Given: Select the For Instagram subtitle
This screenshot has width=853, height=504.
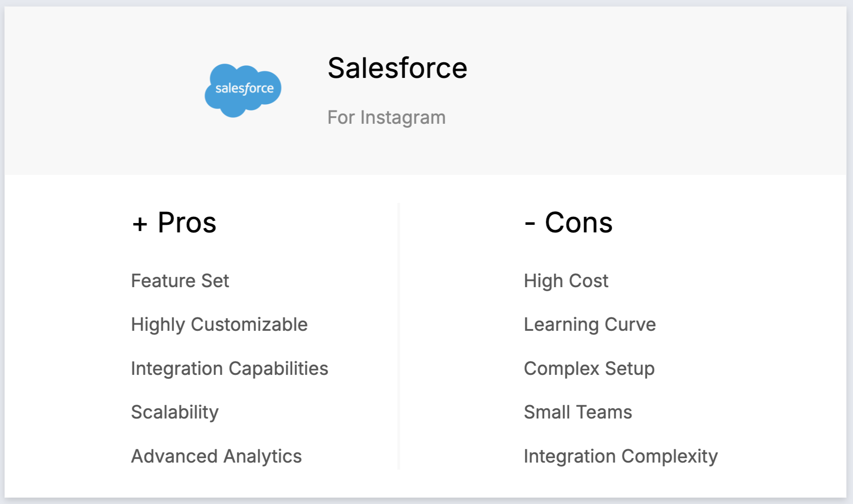Looking at the screenshot, I should [386, 118].
